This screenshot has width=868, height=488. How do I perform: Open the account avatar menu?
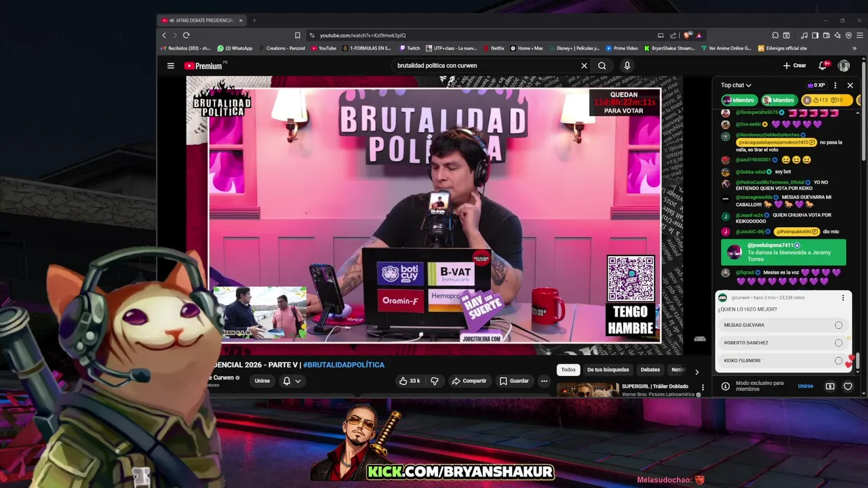pos(844,66)
